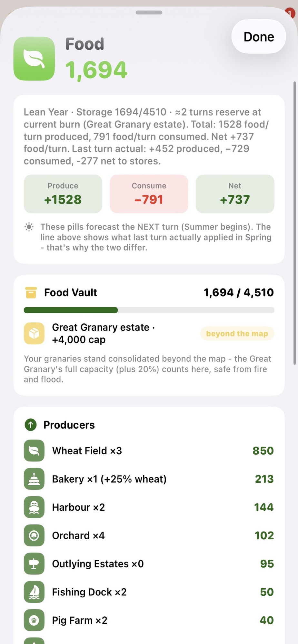Screen dimensions: 298x644
Task: Tap the sun forecast icon
Action: (x=29, y=227)
